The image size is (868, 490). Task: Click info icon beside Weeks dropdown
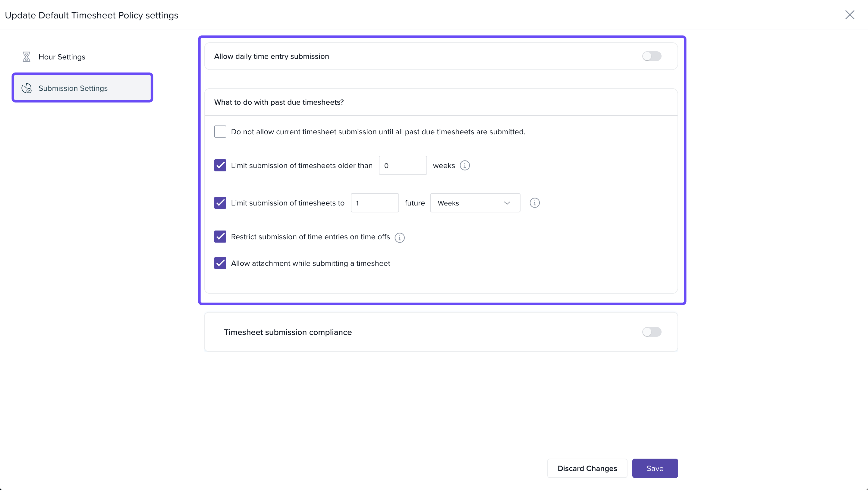(x=534, y=203)
